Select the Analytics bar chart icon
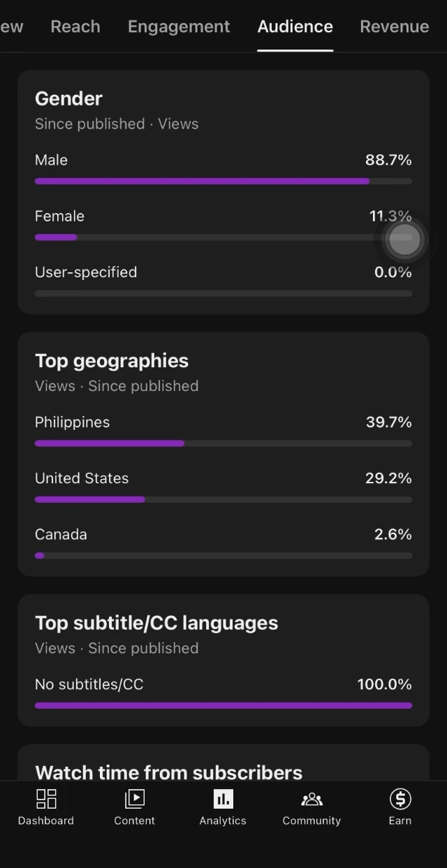Screen dimensions: 447x868 (x=223, y=799)
